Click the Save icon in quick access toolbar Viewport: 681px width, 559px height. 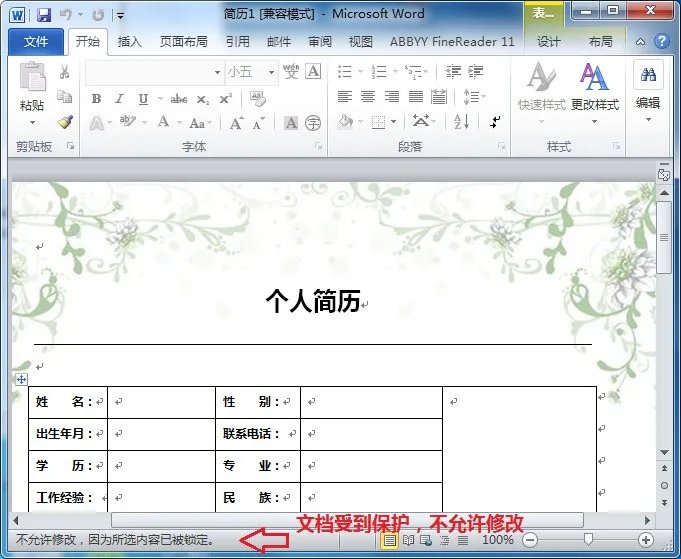point(44,16)
